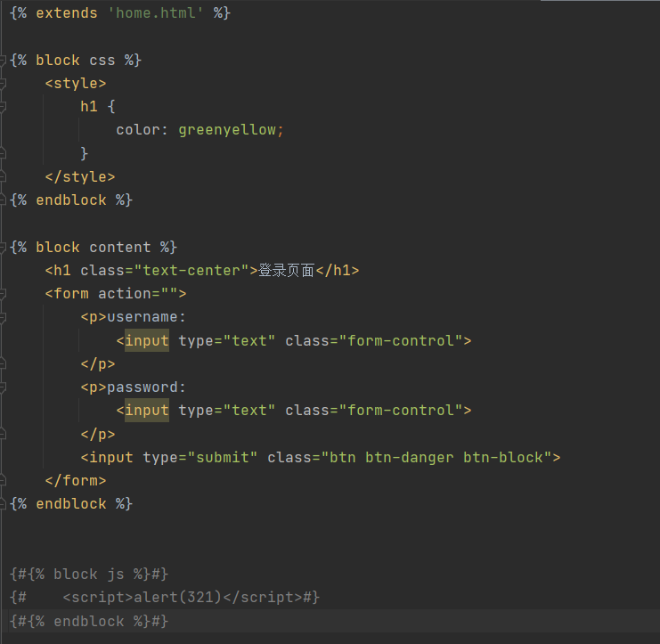Collapse the fold marker beside '<form action="">'

3,294
